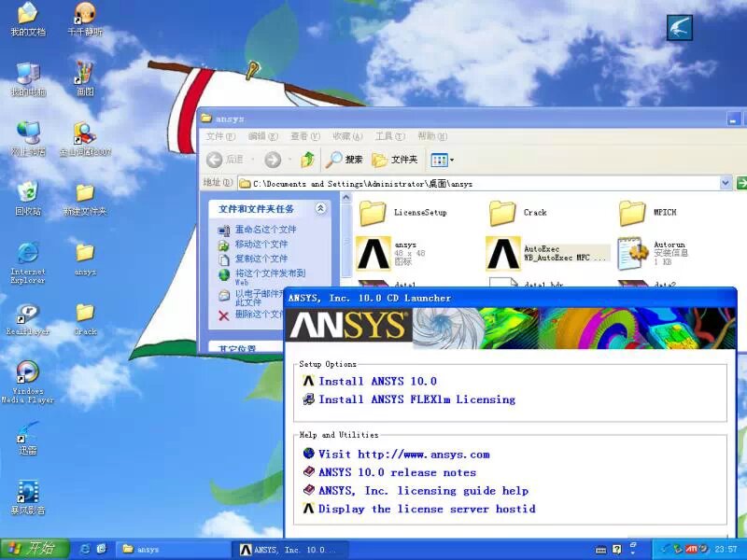
Task: Open the LicenseSetup folder
Action: (373, 213)
